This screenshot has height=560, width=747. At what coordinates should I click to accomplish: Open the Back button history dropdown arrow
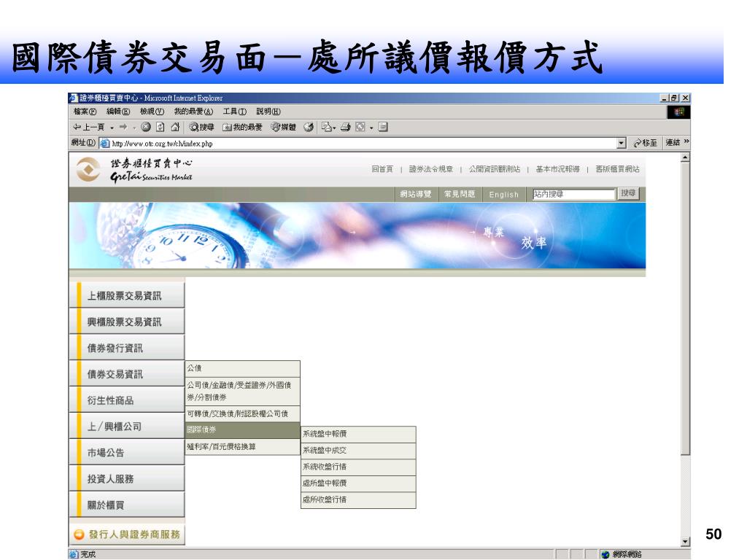[x=112, y=128]
